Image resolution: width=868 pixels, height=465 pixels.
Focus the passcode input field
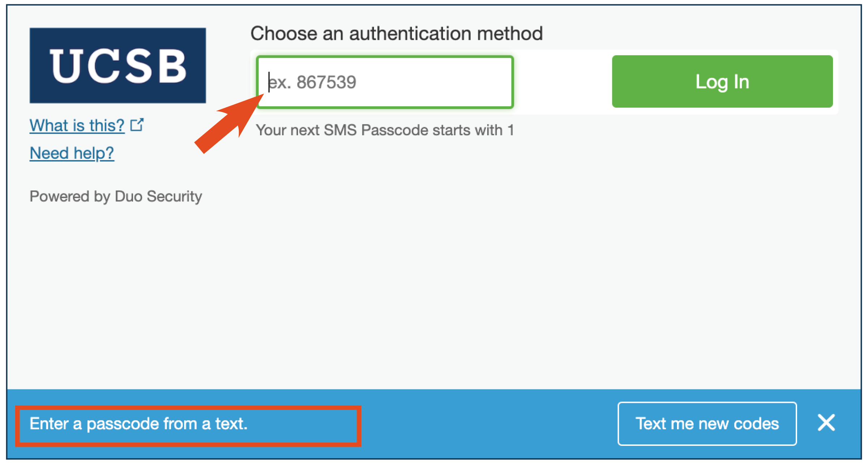385,82
